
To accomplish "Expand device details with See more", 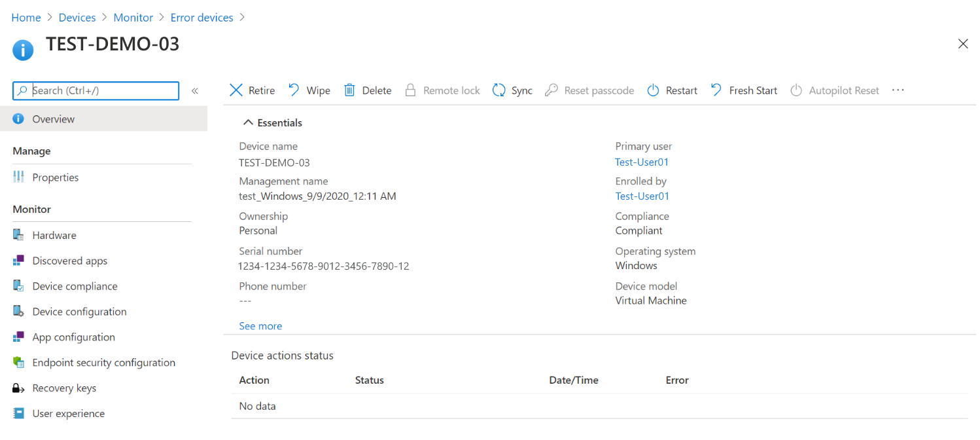I will tap(260, 325).
